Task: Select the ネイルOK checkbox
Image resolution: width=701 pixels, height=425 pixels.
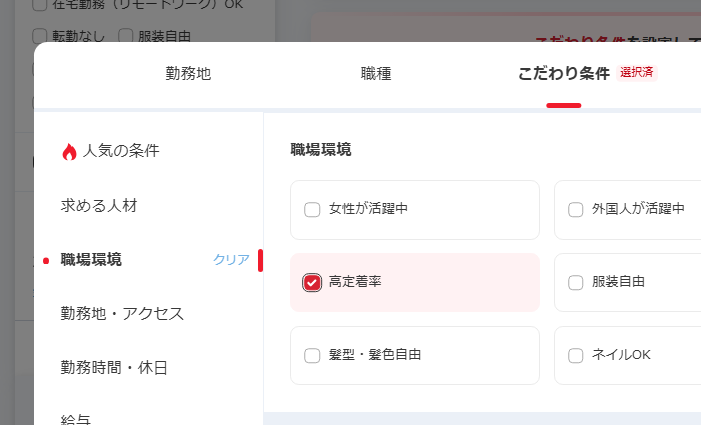Action: (x=576, y=355)
